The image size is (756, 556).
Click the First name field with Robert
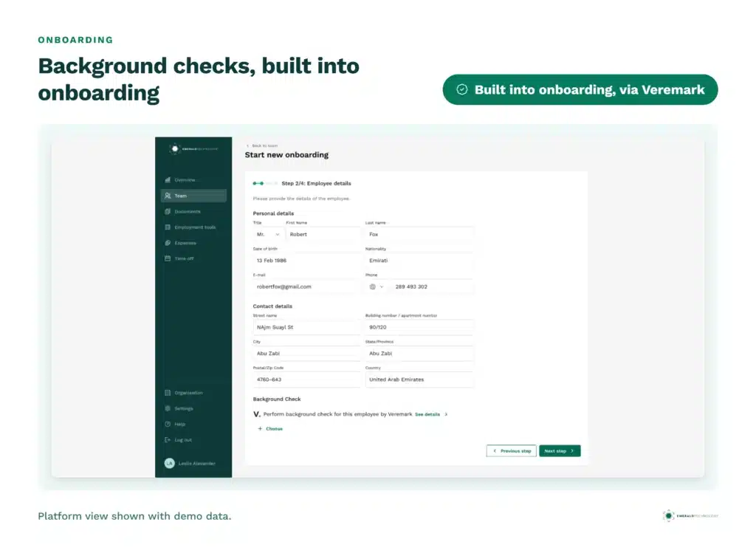(x=323, y=234)
